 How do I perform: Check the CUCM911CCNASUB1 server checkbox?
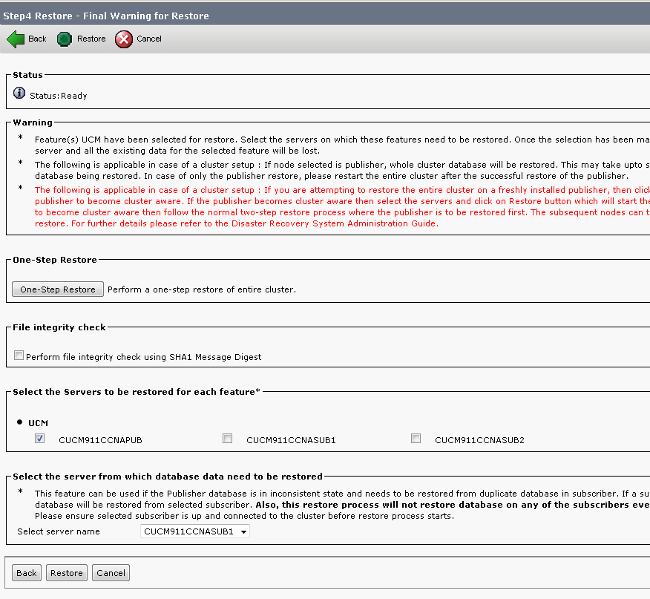[x=227, y=438]
